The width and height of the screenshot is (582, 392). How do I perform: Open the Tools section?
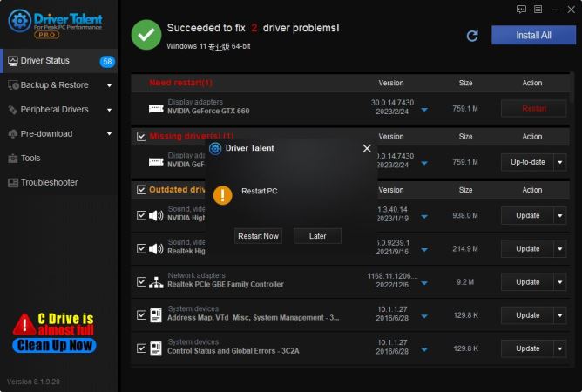[x=59, y=159]
